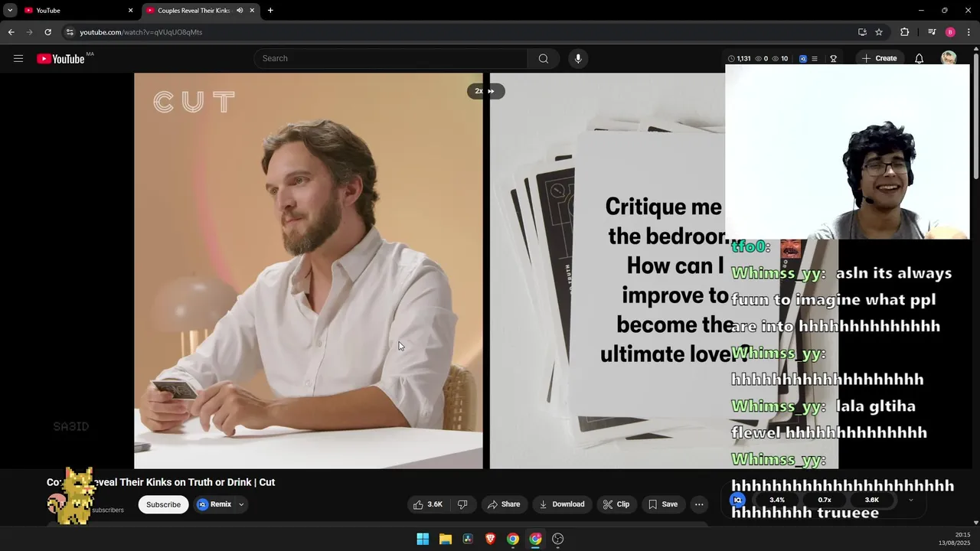Click the channel avatar below the title
Viewport: 980px width, 551px height.
point(57,504)
